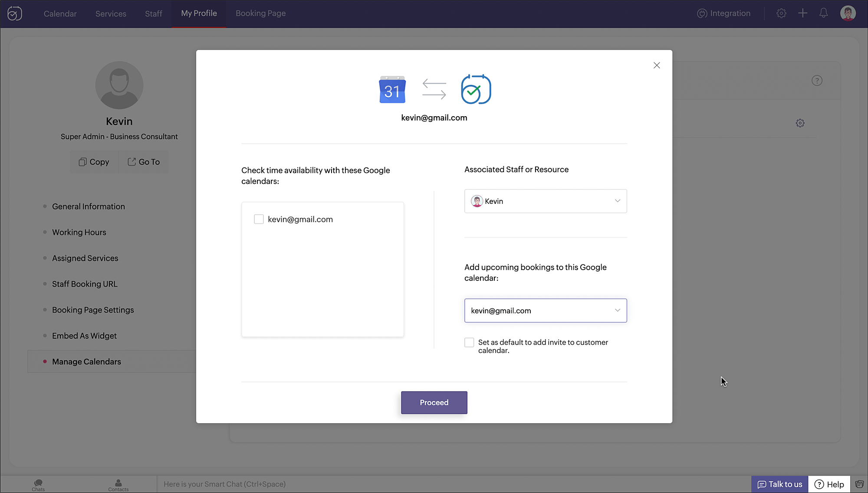Open General Information section
Image resolution: width=868 pixels, height=493 pixels.
pos(89,206)
